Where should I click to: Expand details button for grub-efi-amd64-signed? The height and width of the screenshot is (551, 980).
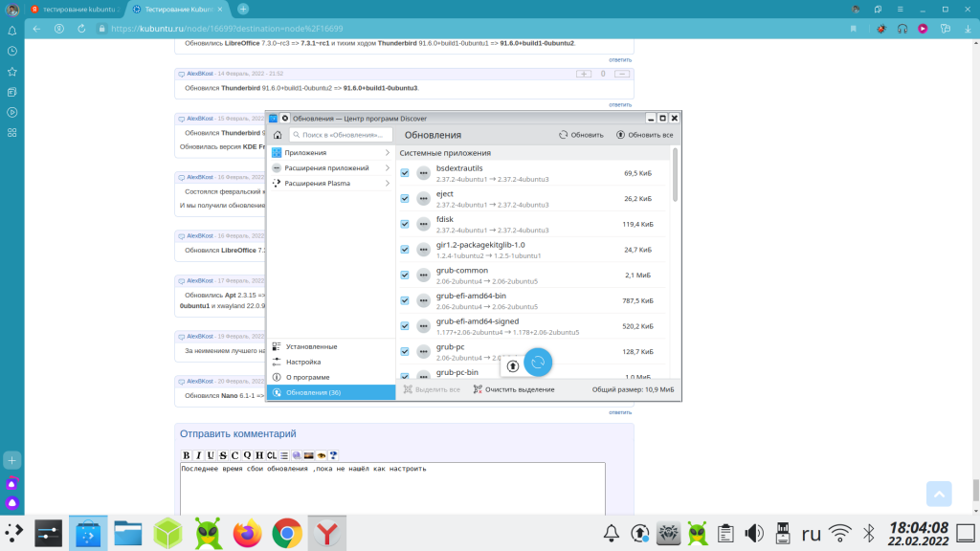[x=424, y=326]
